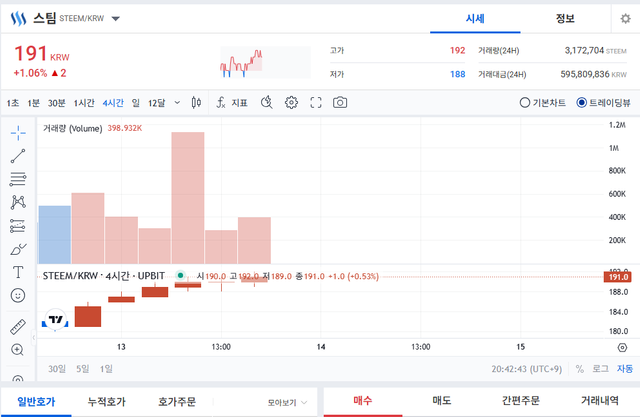640x417 pixels.
Task: Open the 일반호가 tab
Action: coord(36,402)
